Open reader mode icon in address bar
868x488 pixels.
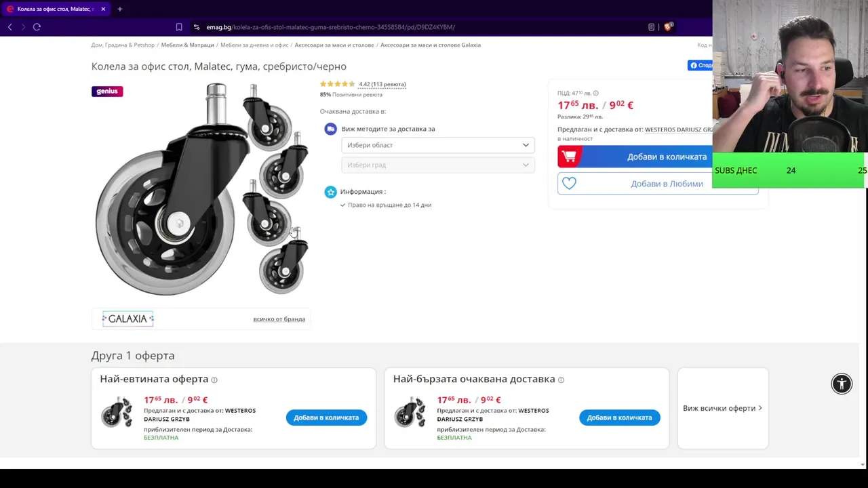click(x=651, y=27)
